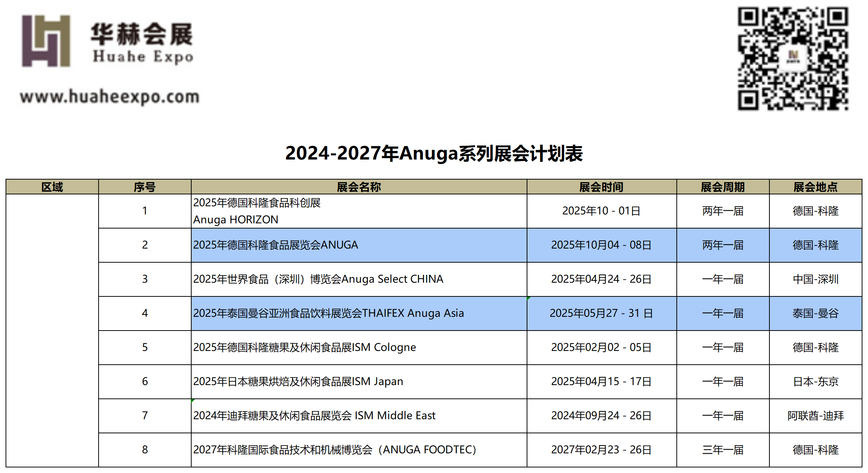Click the date cell 2025年05月27 - 31 日
The image size is (868, 473).
pos(602,313)
